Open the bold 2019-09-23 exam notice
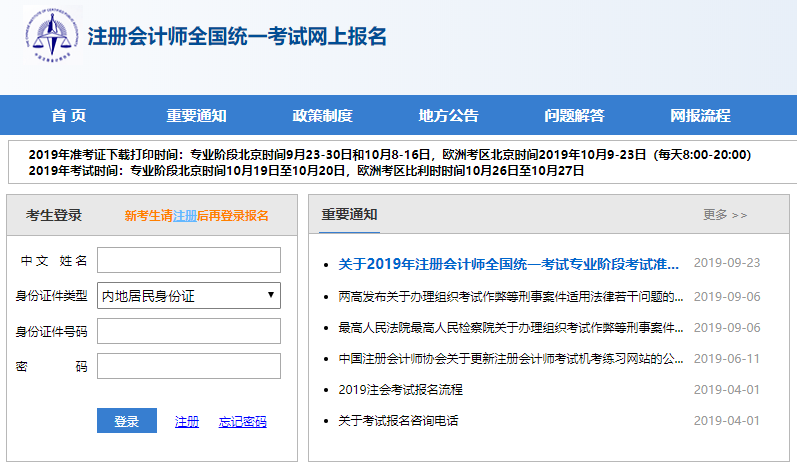The image size is (797, 467). [x=509, y=264]
